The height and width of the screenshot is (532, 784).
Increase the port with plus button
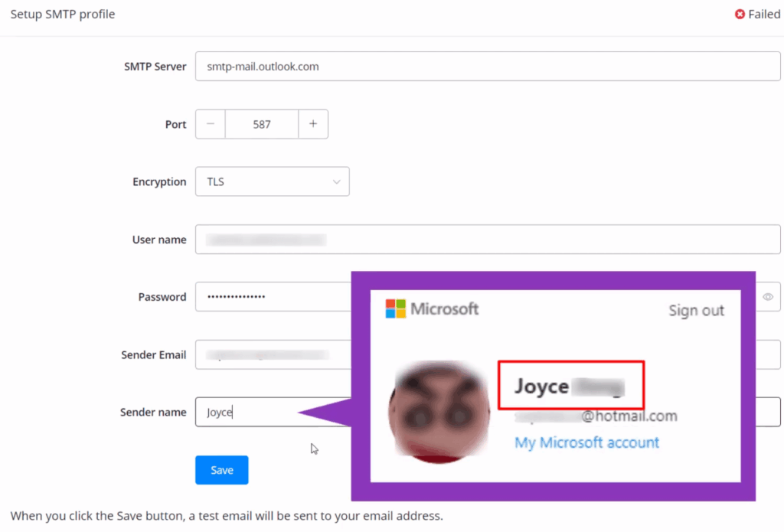pos(313,124)
